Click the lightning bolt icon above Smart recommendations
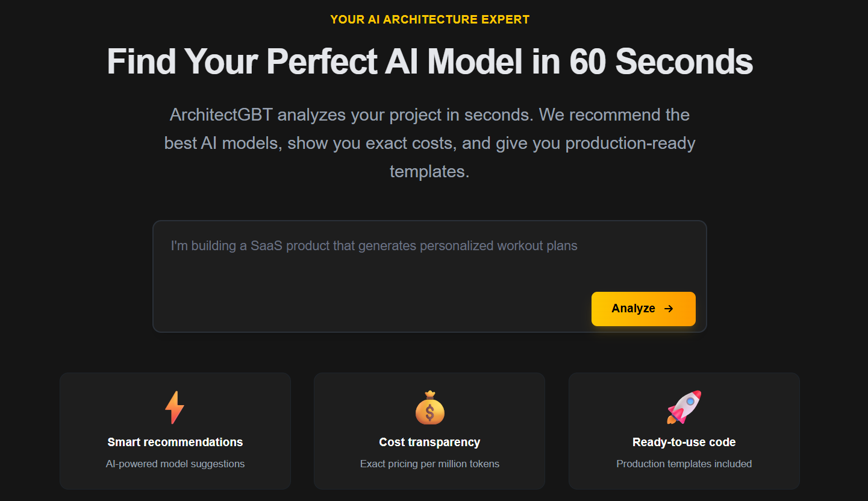868x501 pixels. pyautogui.click(x=175, y=407)
